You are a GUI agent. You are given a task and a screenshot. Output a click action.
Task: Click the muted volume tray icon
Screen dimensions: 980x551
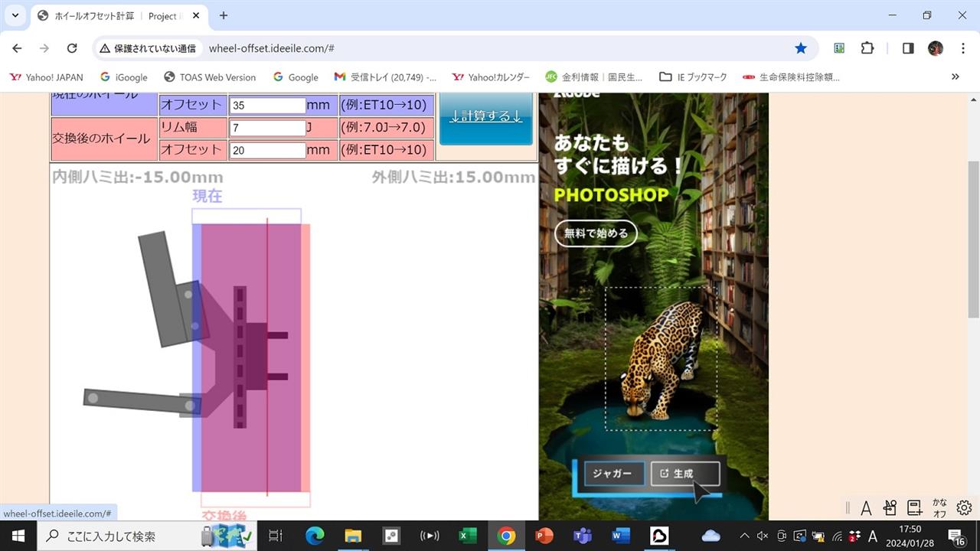point(763,536)
